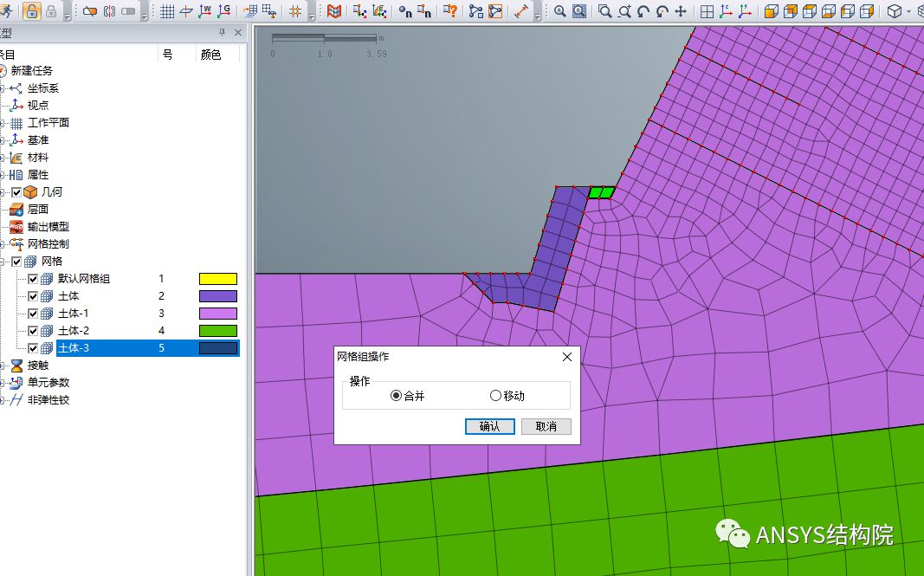This screenshot has width=924, height=576.
Task: Click the orange-highlighted triangle mesh icon
Action: (x=495, y=10)
